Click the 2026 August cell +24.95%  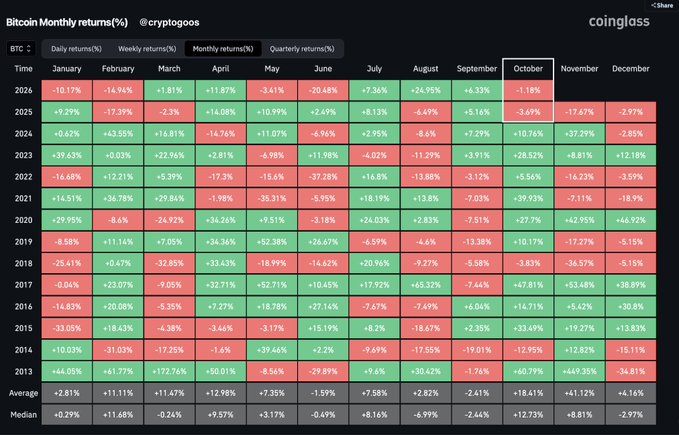[426, 90]
